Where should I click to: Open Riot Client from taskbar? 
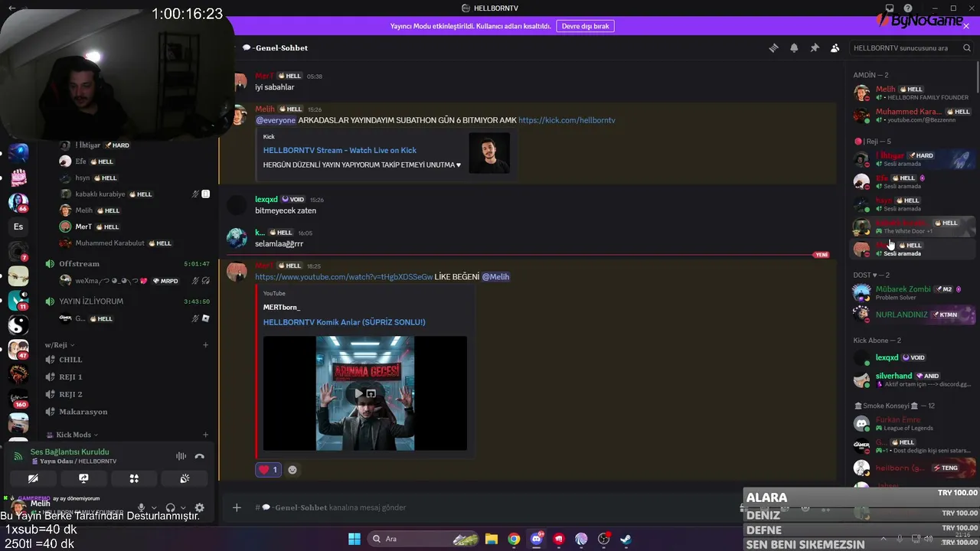(560, 539)
